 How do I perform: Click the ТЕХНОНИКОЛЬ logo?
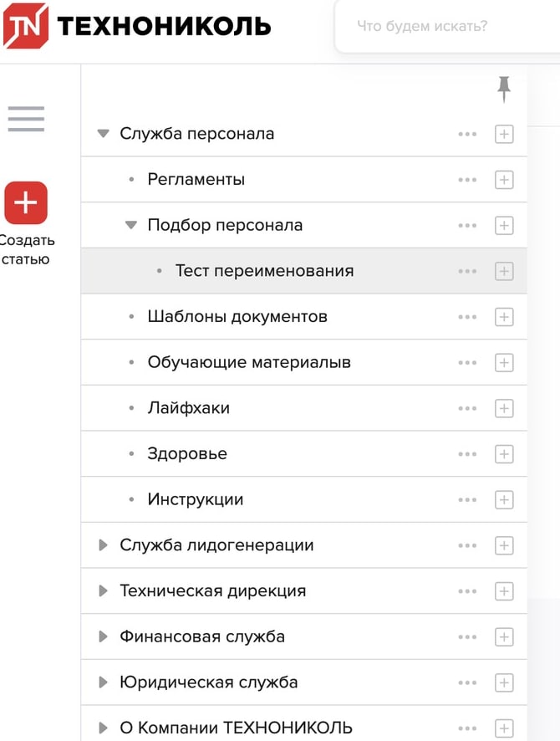click(x=137, y=26)
